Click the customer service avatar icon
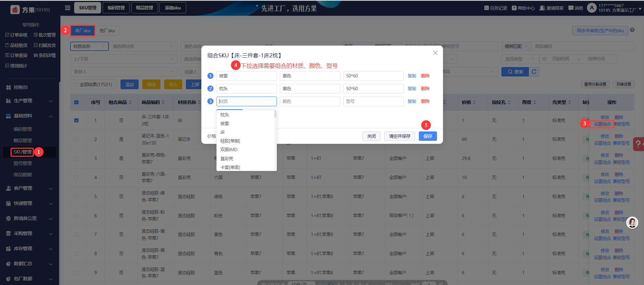Image resolution: width=644 pixels, height=285 pixels. (632, 222)
